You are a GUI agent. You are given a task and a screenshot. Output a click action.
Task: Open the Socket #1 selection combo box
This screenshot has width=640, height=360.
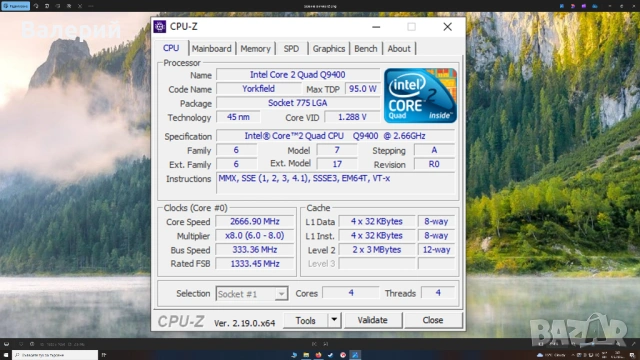252,294
